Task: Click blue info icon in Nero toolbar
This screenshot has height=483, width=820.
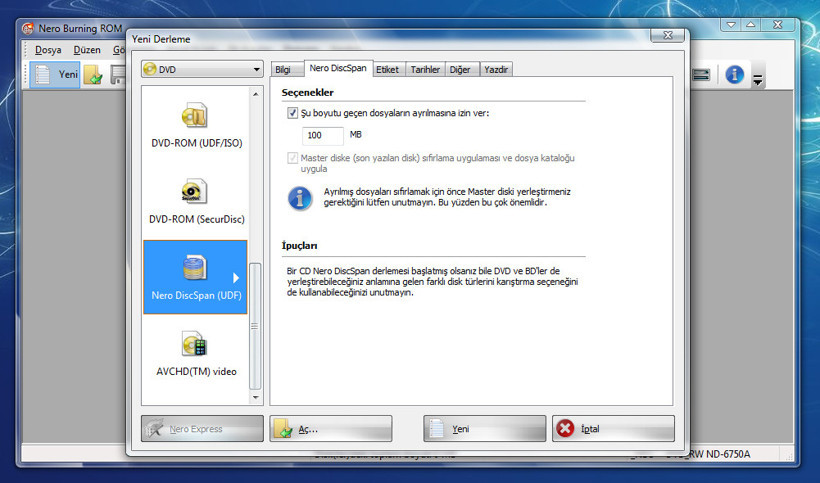Action: [x=734, y=75]
